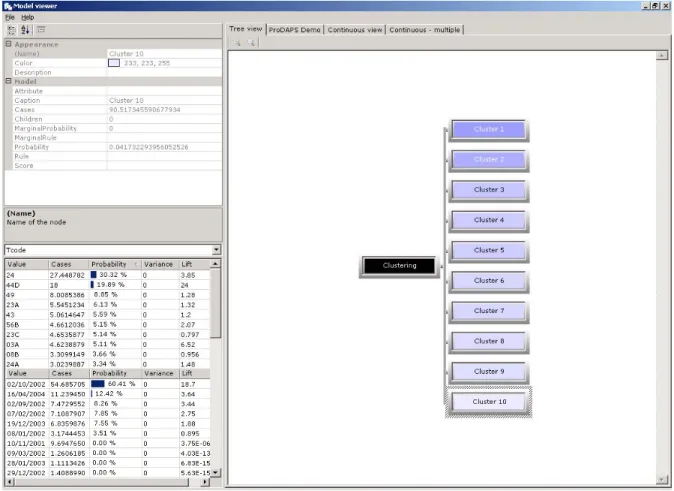The height and width of the screenshot is (491, 674).
Task: Click the 60.41 % probability bar
Action: (x=98, y=384)
